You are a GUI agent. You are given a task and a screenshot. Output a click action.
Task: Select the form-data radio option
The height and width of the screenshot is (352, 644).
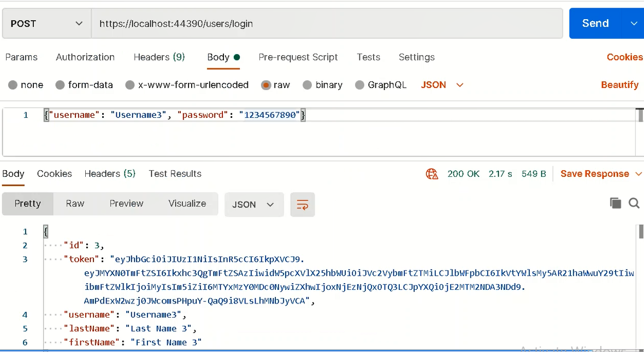[60, 85]
